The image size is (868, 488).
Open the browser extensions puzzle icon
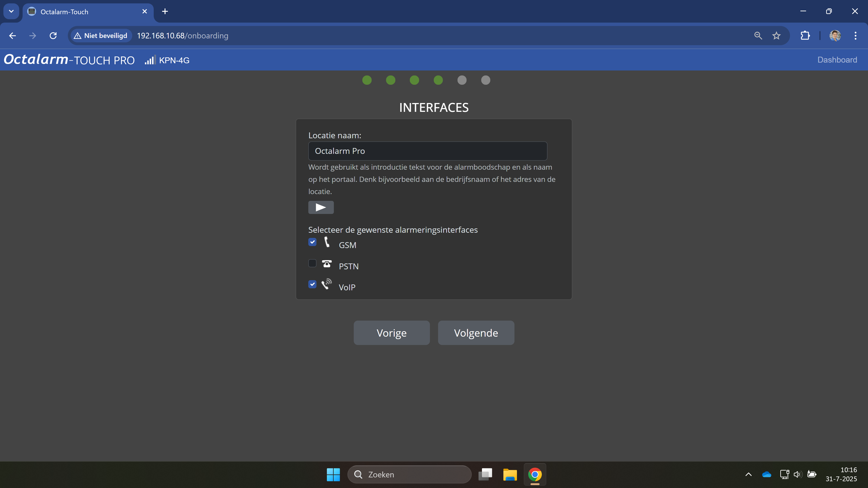pos(805,36)
